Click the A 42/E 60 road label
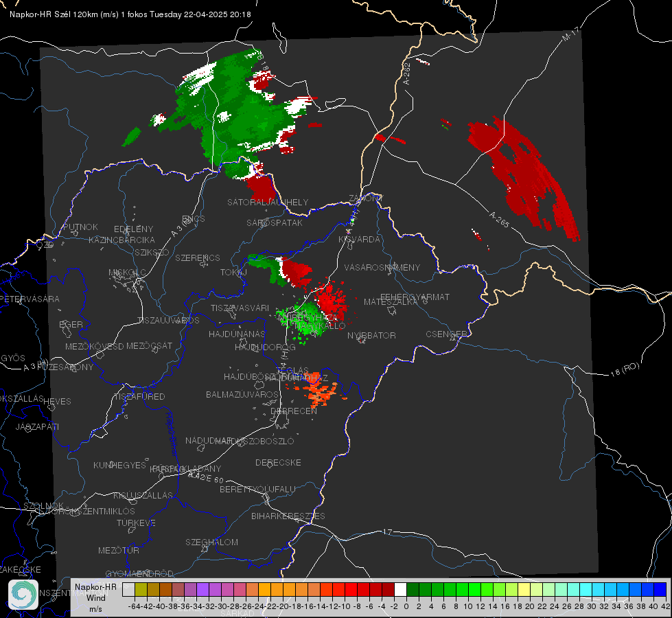The width and height of the screenshot is (672, 618). [x=206, y=477]
